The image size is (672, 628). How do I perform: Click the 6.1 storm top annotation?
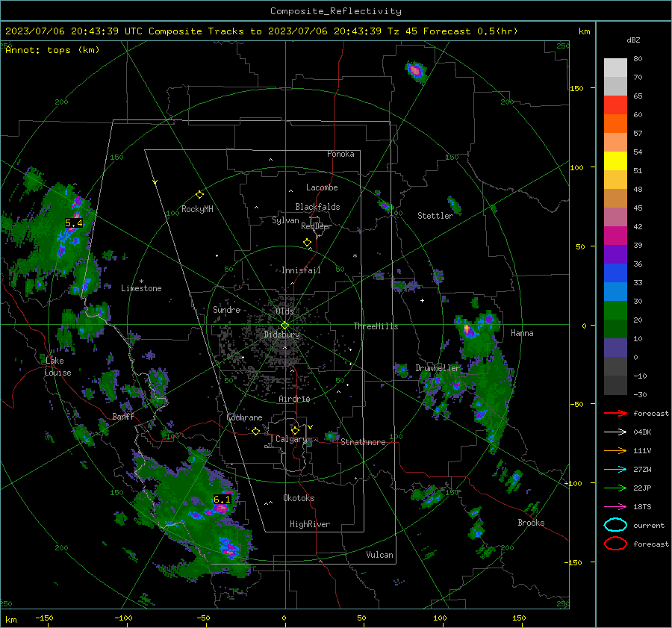[x=222, y=500]
